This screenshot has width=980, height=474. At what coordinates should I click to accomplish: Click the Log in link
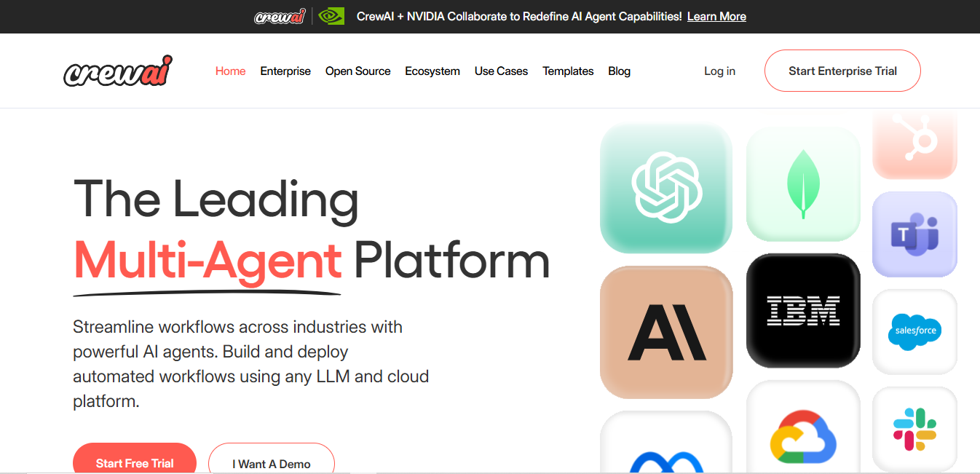(x=719, y=71)
